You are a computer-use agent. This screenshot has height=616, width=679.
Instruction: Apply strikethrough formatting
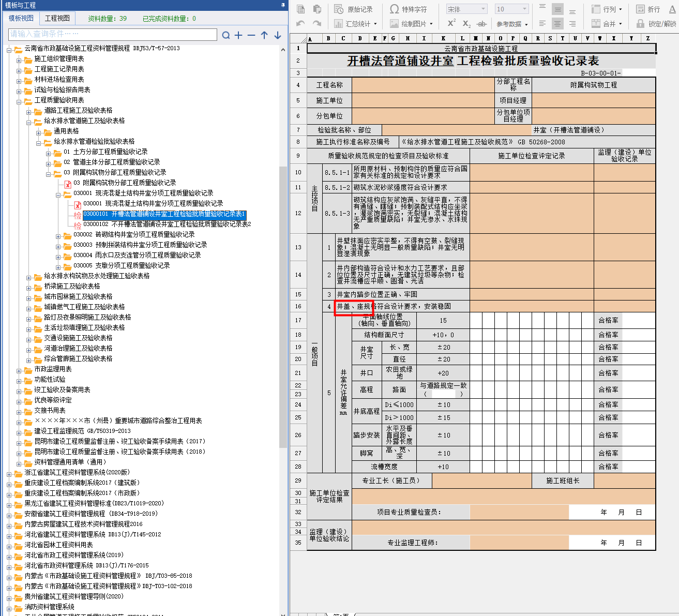(482, 24)
